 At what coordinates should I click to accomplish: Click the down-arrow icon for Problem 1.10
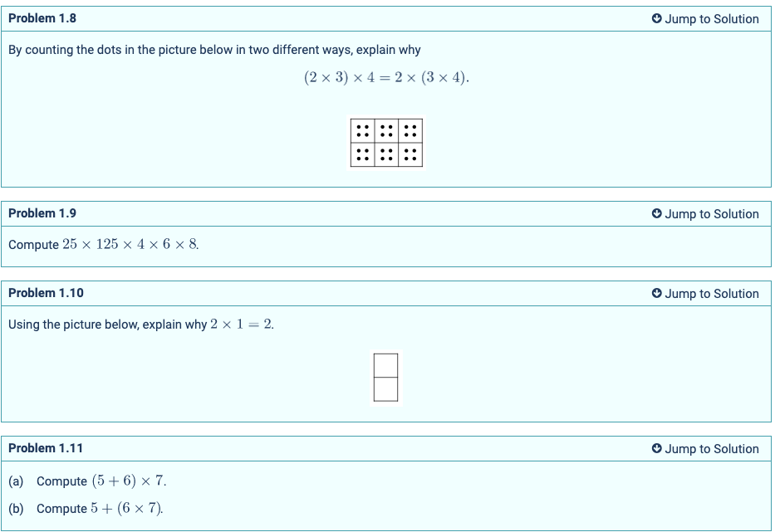[x=656, y=294]
